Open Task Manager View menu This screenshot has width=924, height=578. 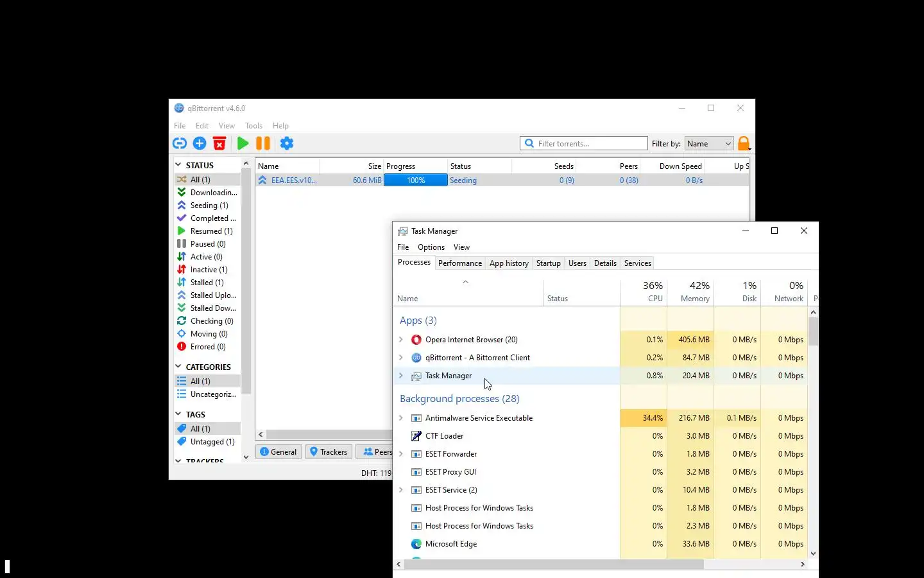click(x=461, y=247)
